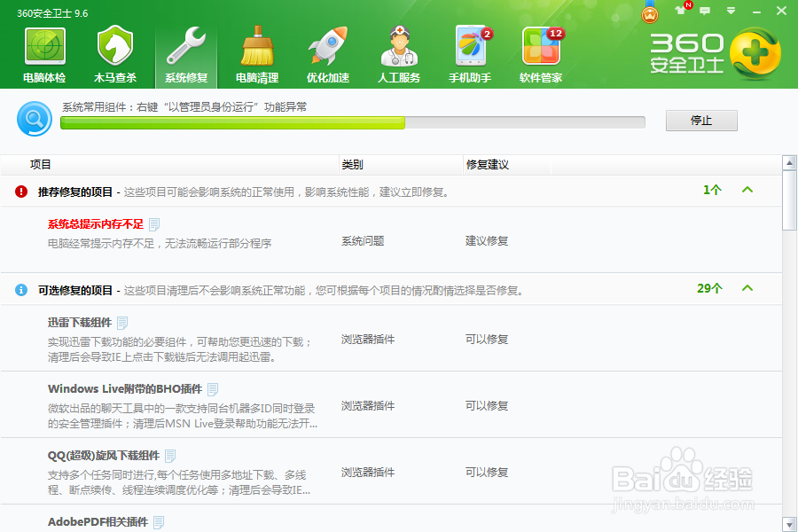This screenshot has height=532, width=798.
Task: Click 建议修复 for the memory issue
Action: coord(487,241)
